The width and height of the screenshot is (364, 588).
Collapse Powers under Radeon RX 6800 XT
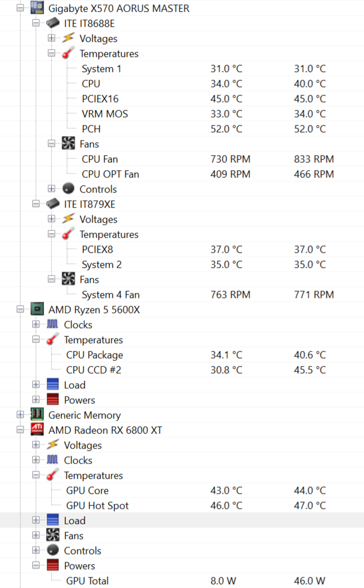pos(36,566)
